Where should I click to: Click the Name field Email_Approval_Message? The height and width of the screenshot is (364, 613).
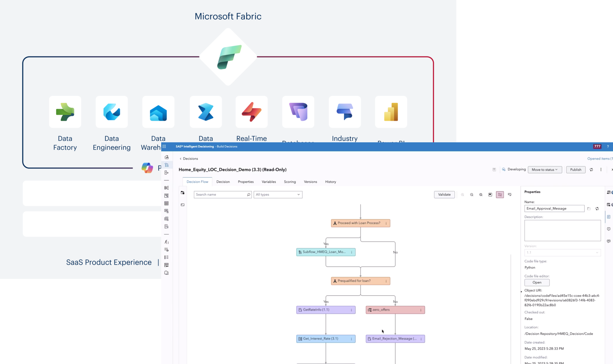(x=554, y=208)
